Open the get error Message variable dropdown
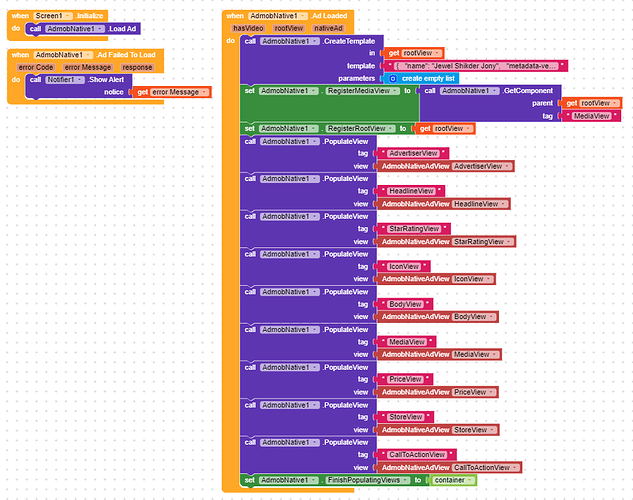 coord(180,92)
